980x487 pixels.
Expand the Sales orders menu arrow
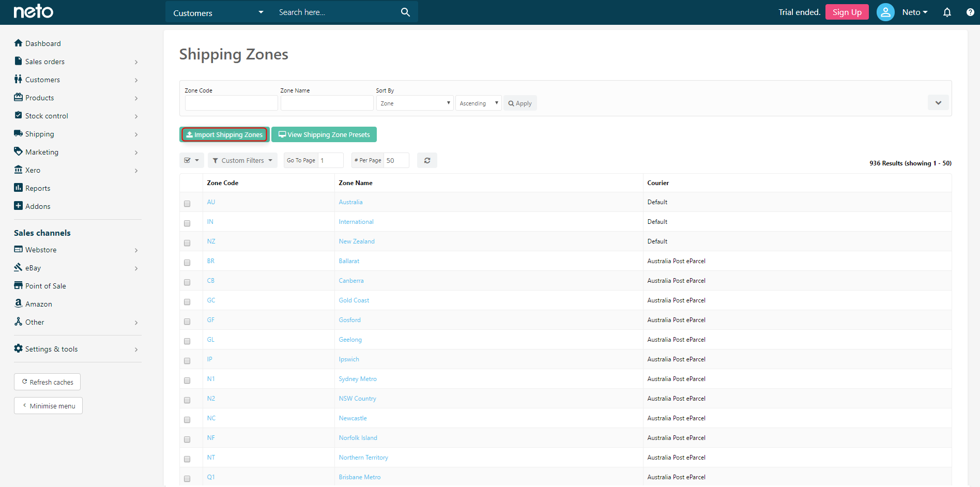pos(136,62)
